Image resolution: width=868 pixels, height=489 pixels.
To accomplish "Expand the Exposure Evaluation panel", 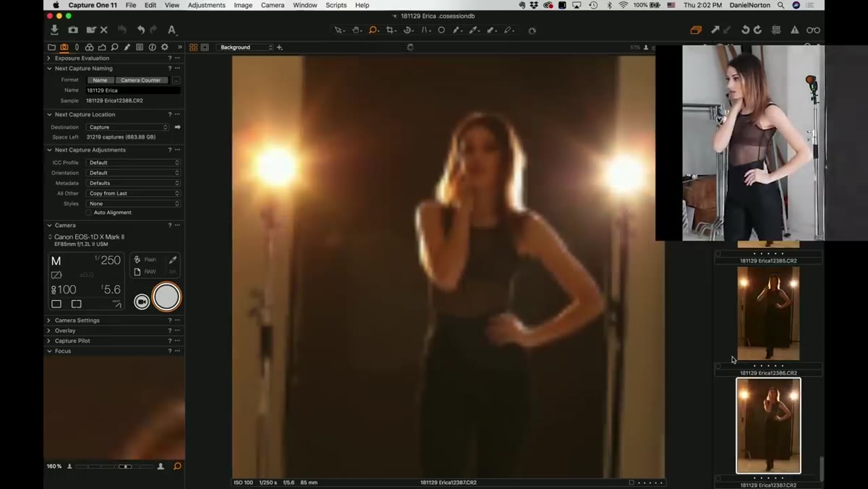I will click(x=49, y=58).
